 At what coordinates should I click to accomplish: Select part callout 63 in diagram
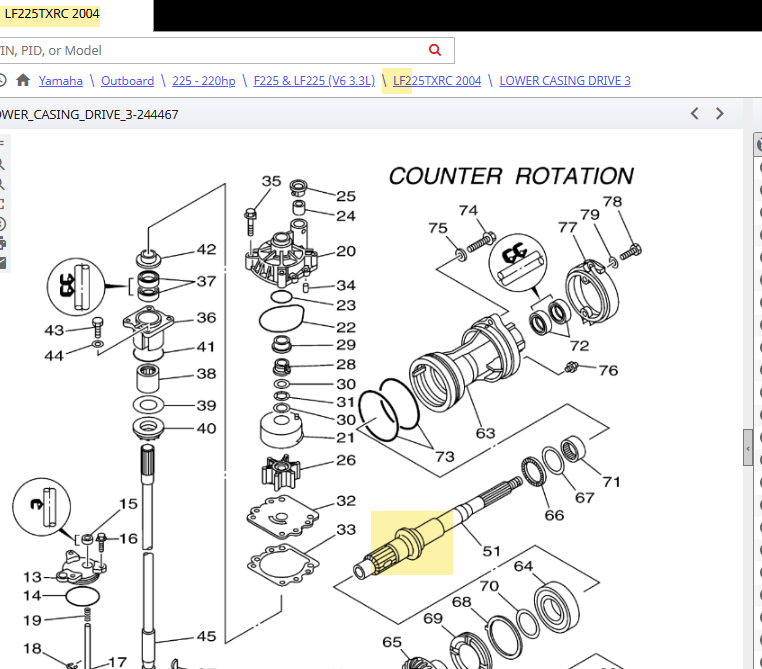click(x=485, y=433)
